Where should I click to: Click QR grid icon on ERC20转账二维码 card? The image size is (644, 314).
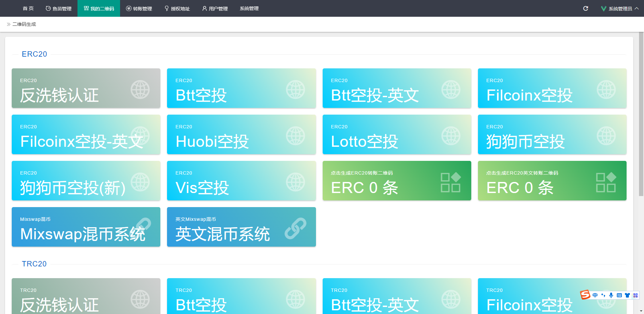[x=450, y=182]
